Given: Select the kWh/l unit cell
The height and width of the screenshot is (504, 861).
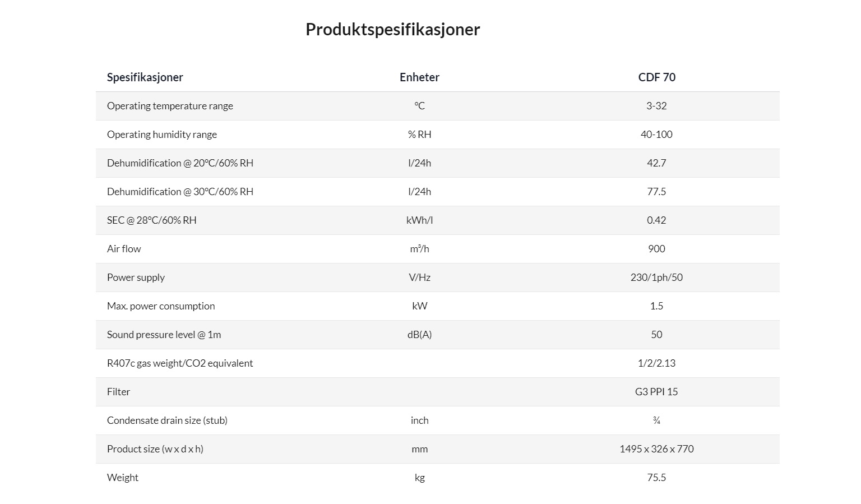Looking at the screenshot, I should (419, 220).
